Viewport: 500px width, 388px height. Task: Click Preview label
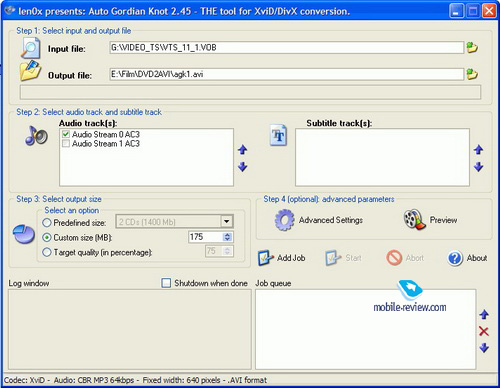(443, 220)
